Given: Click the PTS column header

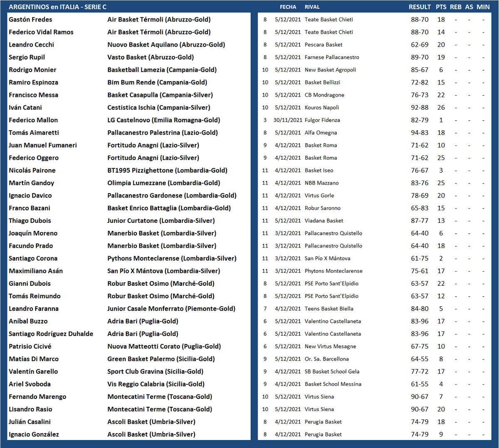Looking at the screenshot, I should click(441, 7).
